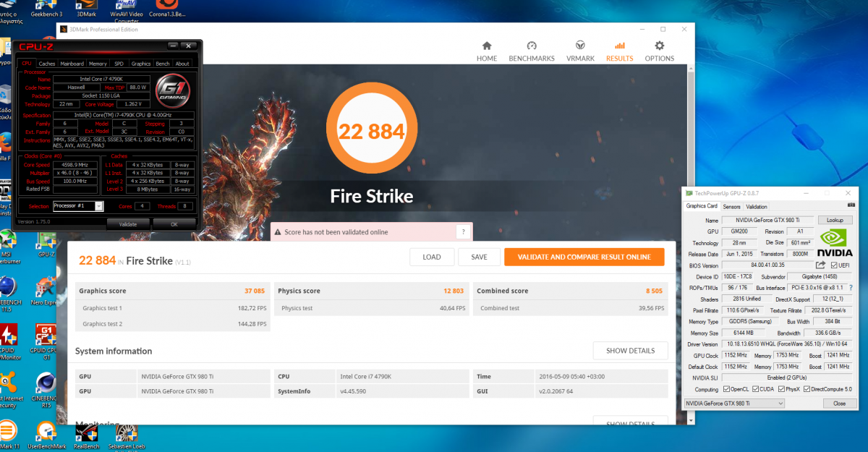The height and width of the screenshot is (452, 868).
Task: Click Lookup button in GPU-Z
Action: [835, 220]
